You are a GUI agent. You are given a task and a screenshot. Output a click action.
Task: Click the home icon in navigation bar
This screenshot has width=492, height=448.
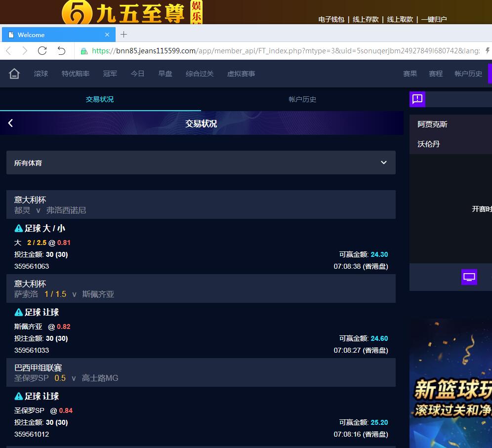point(14,74)
